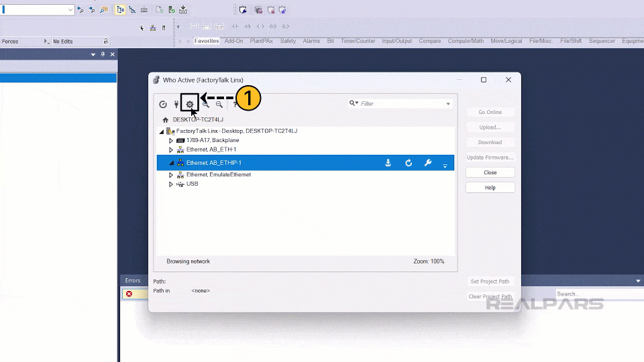Click the circular browse refresh icon in Who Active toolbar
Screen dimensions: 644x362
(x=163, y=105)
